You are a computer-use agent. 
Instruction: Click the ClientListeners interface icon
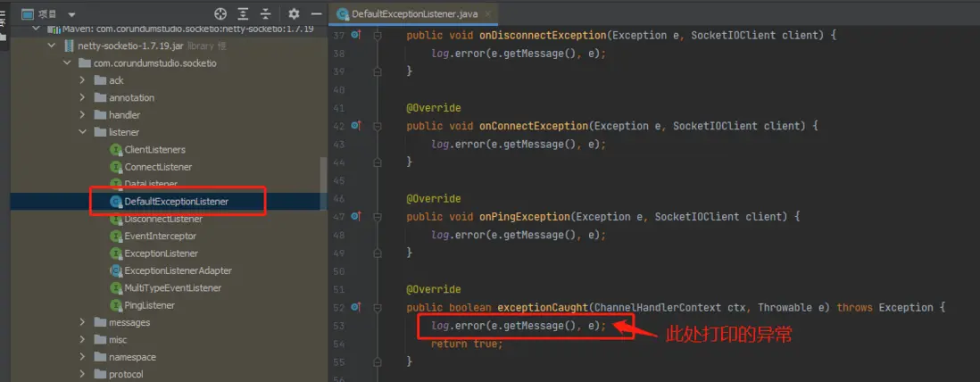coord(115,149)
